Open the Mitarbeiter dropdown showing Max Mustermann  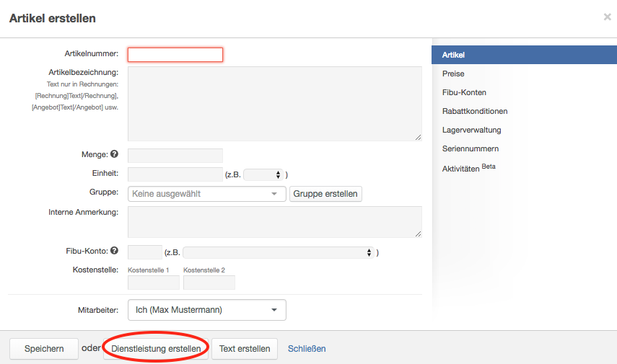tap(207, 310)
